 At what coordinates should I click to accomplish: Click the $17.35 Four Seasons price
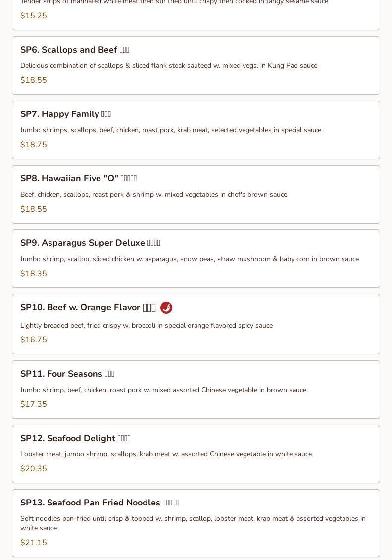34,404
